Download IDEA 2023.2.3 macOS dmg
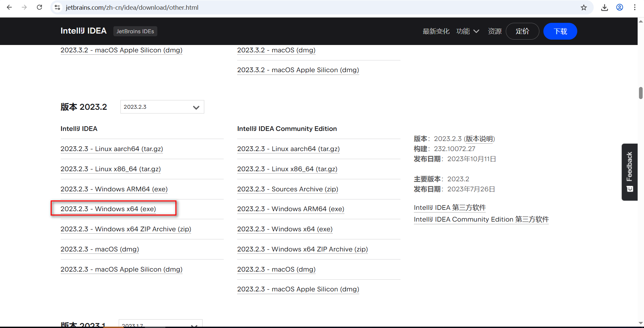The image size is (644, 328). 100,249
